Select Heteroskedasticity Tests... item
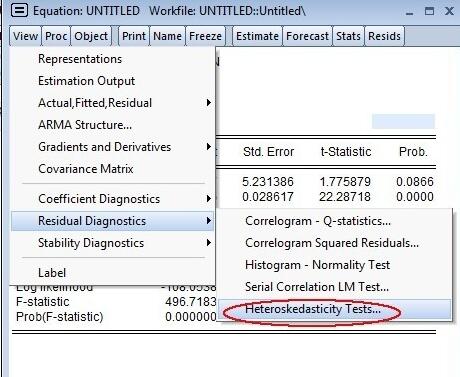 point(335,309)
